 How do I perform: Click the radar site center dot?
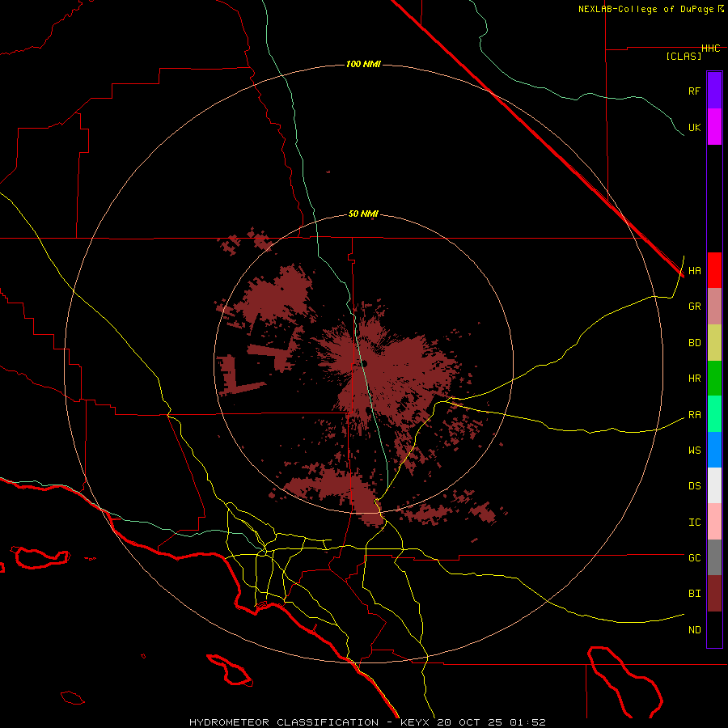pos(363,363)
